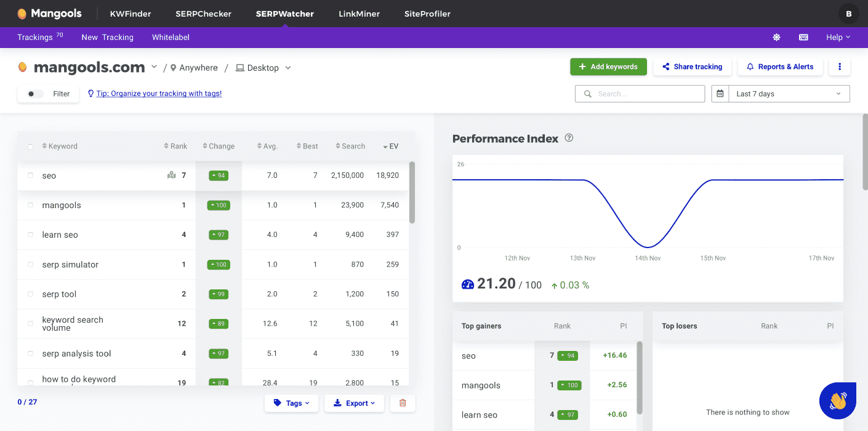868x431 pixels.
Task: Open the Help dropdown menu
Action: tap(838, 38)
